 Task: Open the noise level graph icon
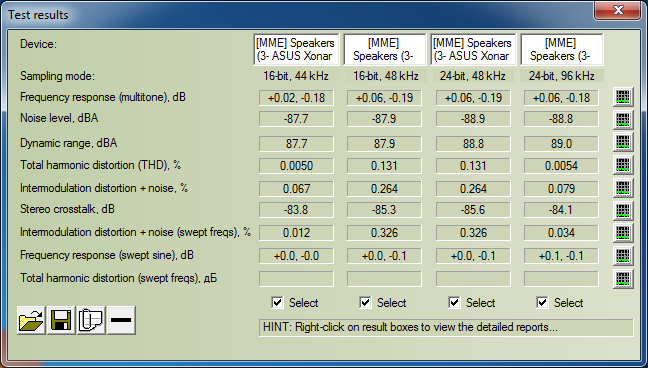pos(623,120)
